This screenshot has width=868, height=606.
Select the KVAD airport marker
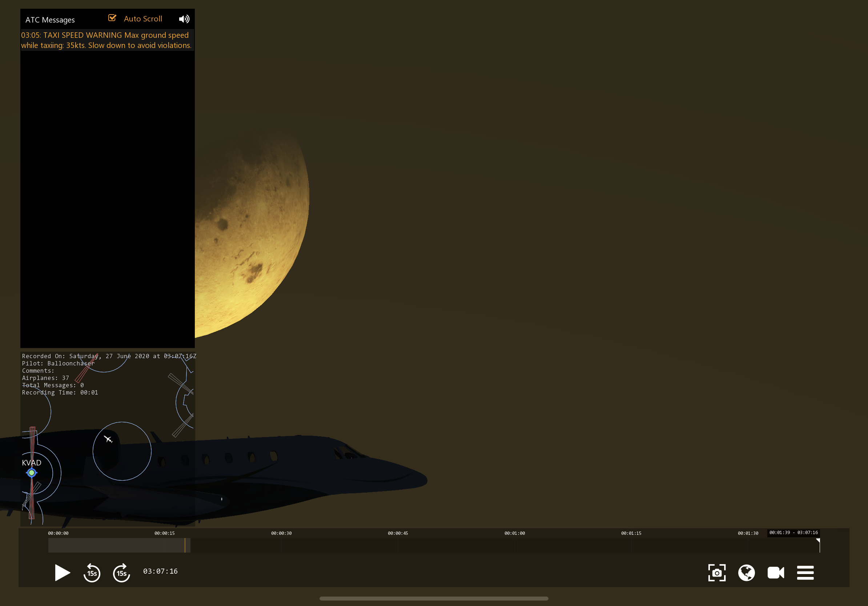point(32,473)
